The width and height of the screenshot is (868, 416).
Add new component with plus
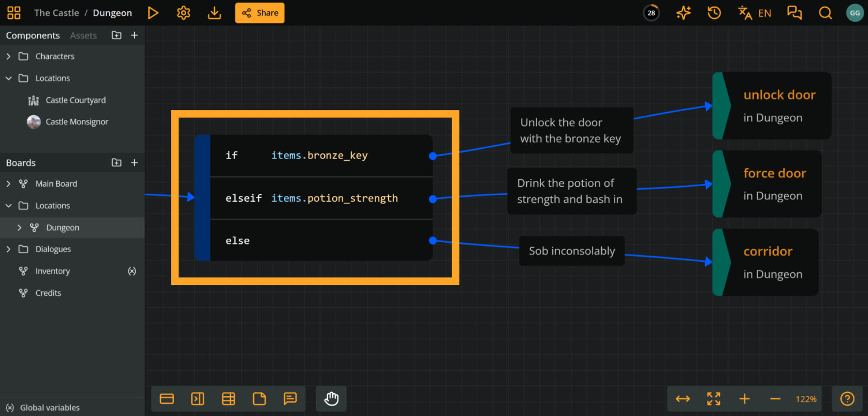134,35
